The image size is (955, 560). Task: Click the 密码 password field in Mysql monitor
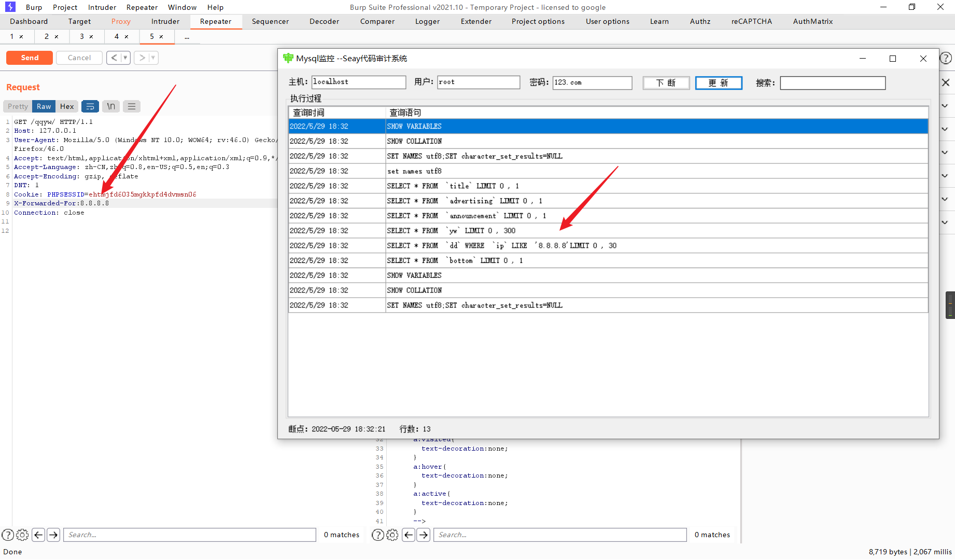click(x=593, y=82)
